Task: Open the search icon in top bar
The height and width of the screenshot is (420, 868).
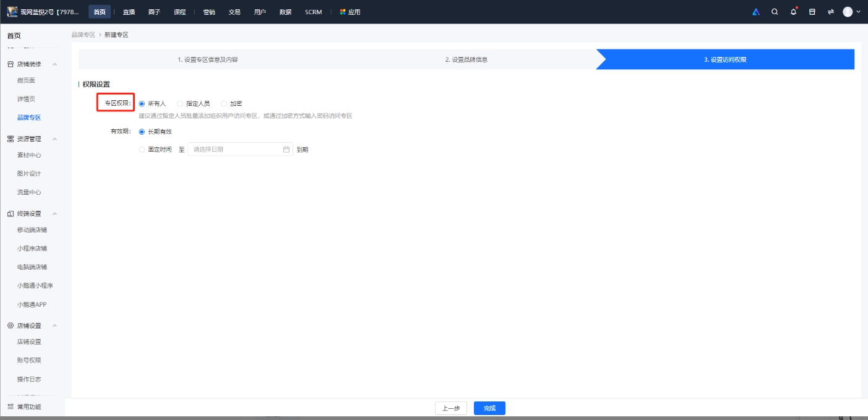Action: point(775,11)
